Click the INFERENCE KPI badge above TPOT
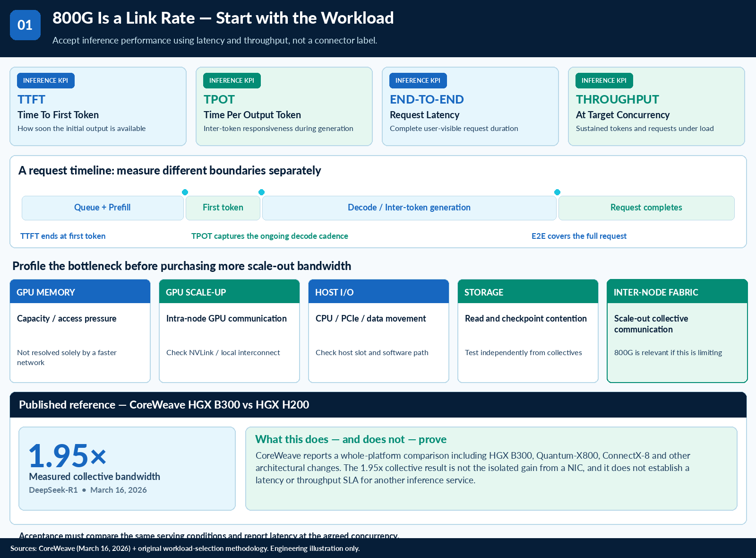Screen dimensions: 756x558 [x=232, y=80]
